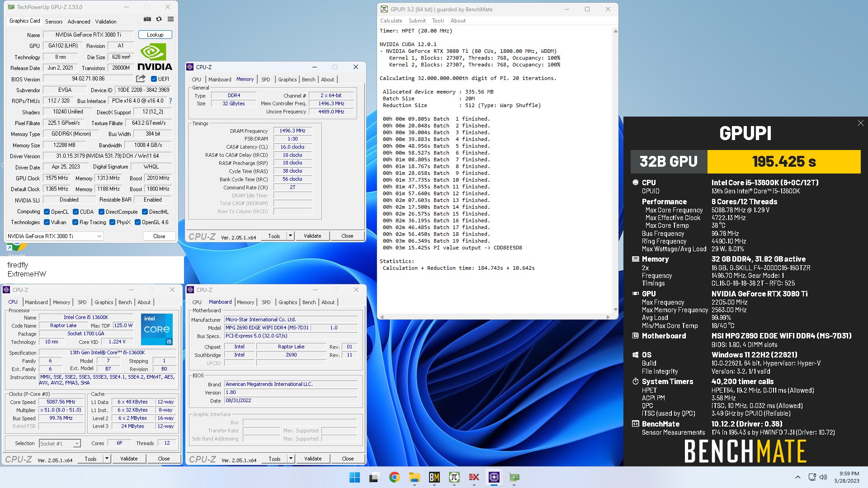Click the GPU-Z title bar icon
Screen dimensions: 868x488
click(11, 7)
